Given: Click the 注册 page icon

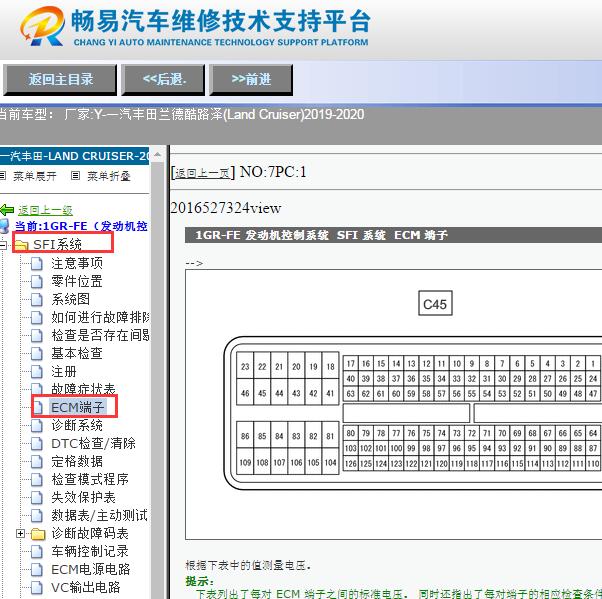Looking at the screenshot, I should (37, 372).
